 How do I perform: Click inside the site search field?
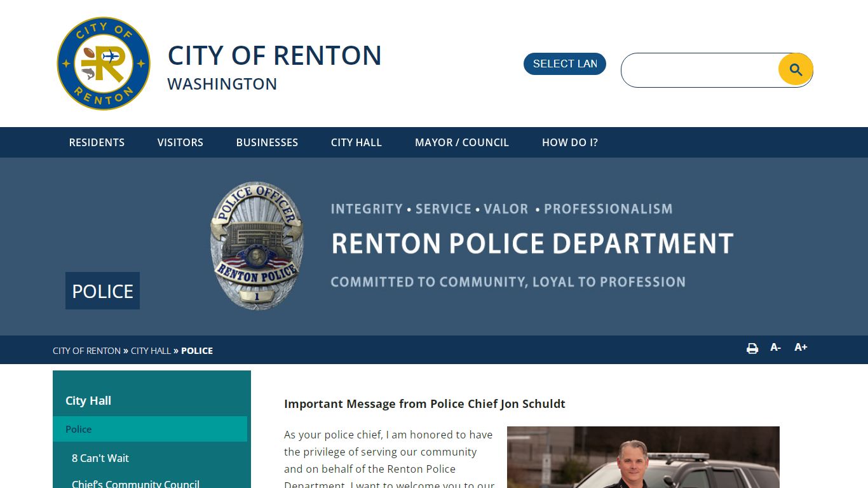pos(700,70)
